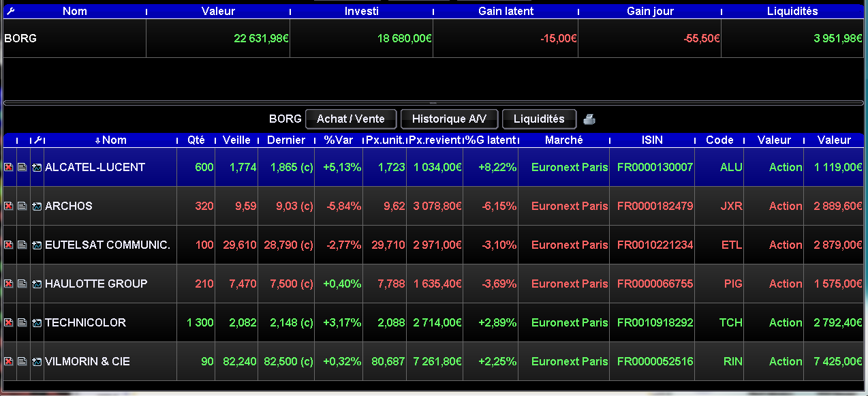Delete the ARCHOS position with red X
The image size is (868, 396).
tap(9, 206)
